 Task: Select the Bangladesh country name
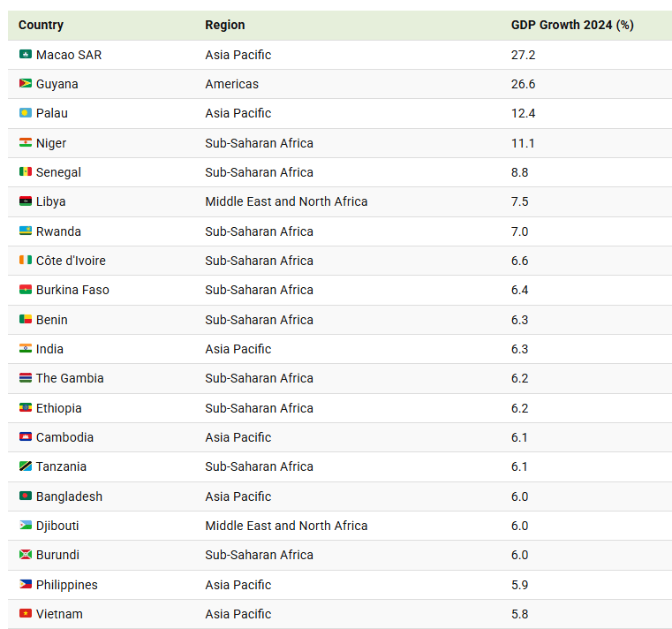(69, 496)
